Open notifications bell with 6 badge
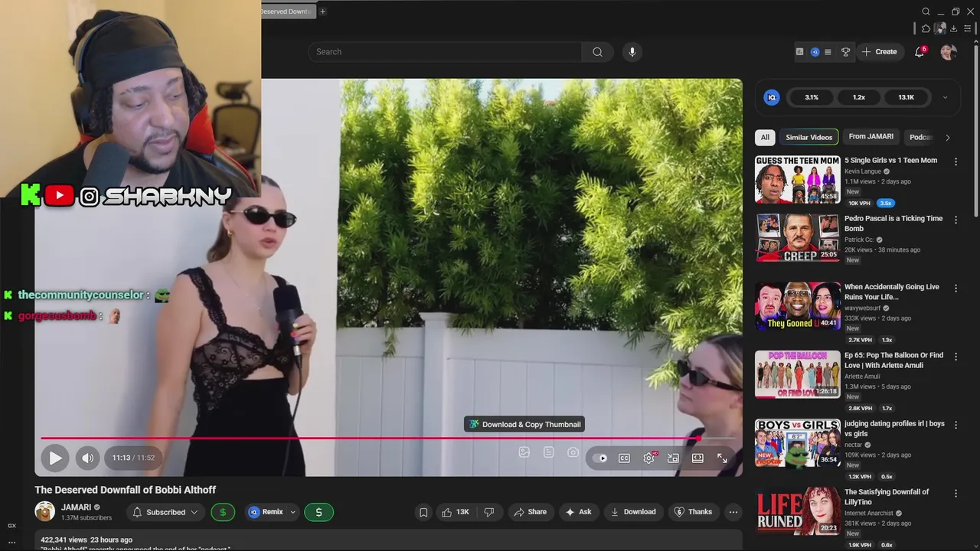980x551 pixels. pyautogui.click(x=920, y=52)
